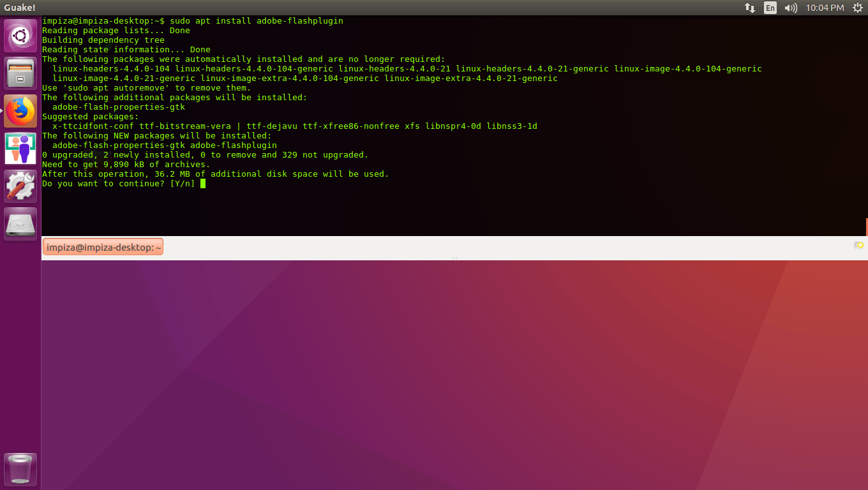Click the 'Need to get 9,890 kB of archives' line
868x490 pixels.
(x=126, y=165)
